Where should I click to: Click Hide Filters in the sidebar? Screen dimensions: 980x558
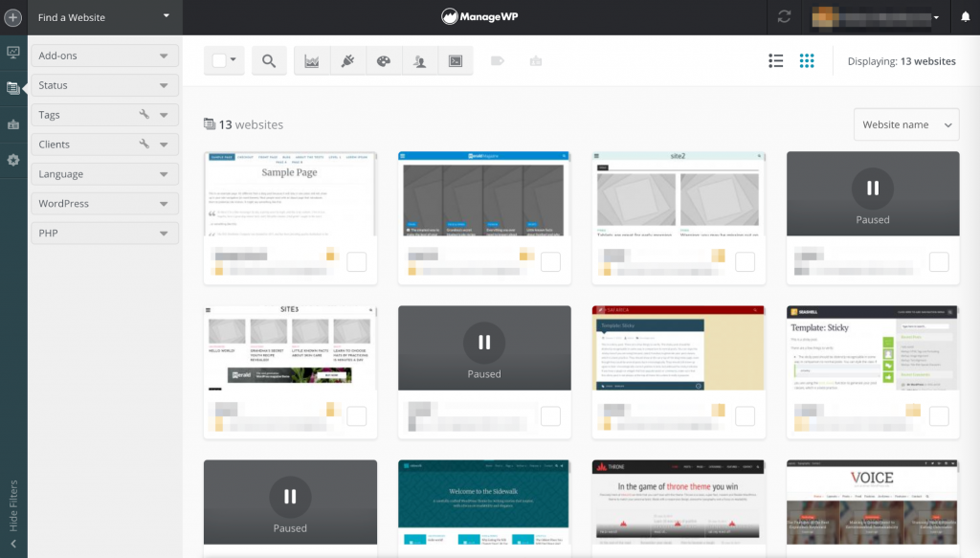13,506
